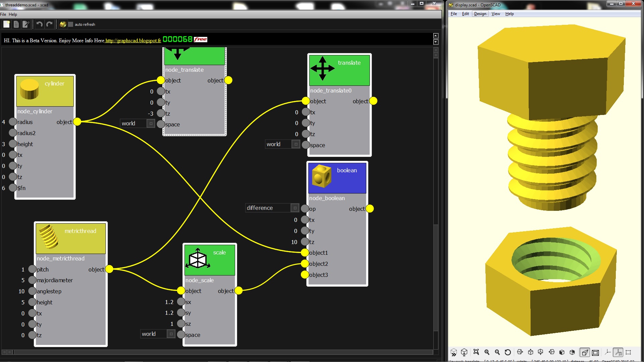Redo the action in GraphSCAD toolbar
The height and width of the screenshot is (362, 644).
coord(49,24)
